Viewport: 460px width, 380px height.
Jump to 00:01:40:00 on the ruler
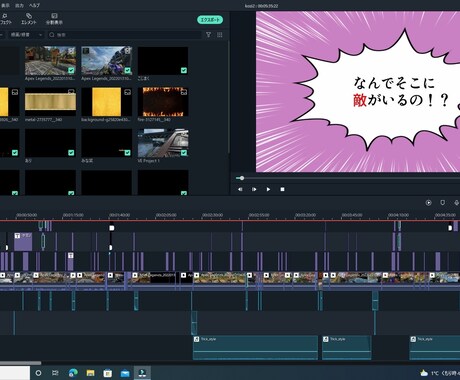[120, 215]
